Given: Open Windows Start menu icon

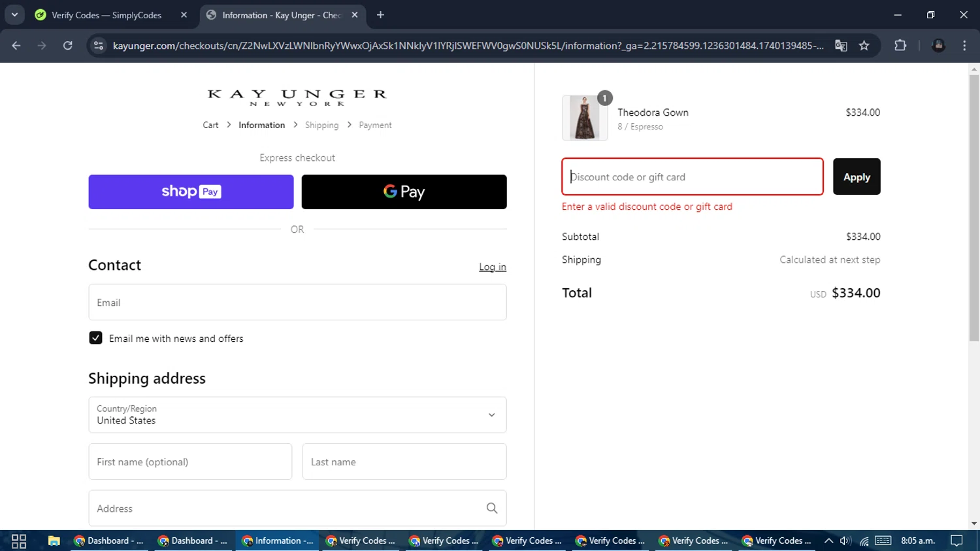Looking at the screenshot, I should 19,541.
